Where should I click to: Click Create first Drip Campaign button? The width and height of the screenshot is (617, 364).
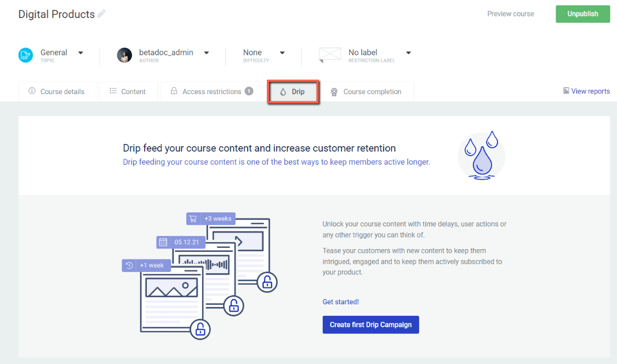click(370, 325)
